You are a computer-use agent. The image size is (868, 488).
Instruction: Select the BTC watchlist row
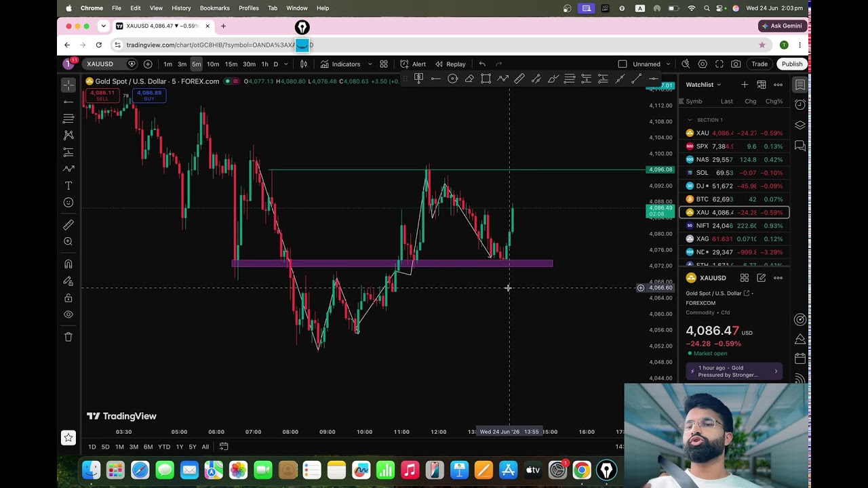click(x=734, y=199)
